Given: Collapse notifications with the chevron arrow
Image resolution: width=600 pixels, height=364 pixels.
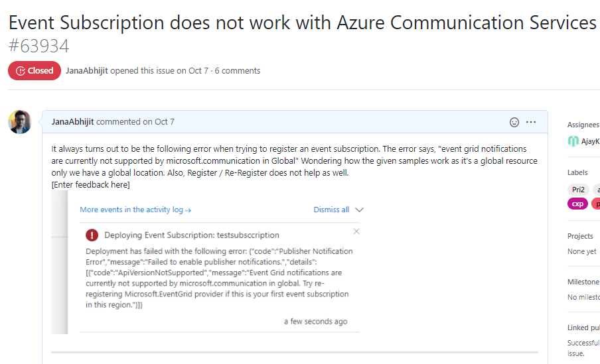Looking at the screenshot, I should tap(360, 210).
